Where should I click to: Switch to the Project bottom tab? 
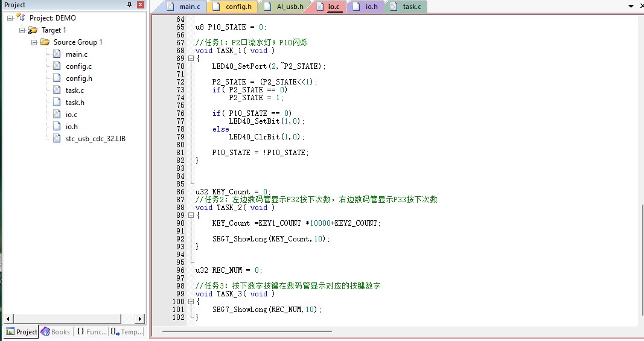click(x=22, y=331)
